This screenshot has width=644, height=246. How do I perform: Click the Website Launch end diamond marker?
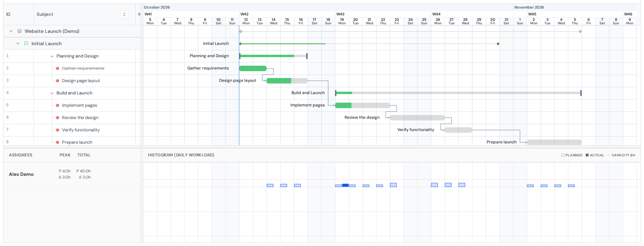point(580,31)
